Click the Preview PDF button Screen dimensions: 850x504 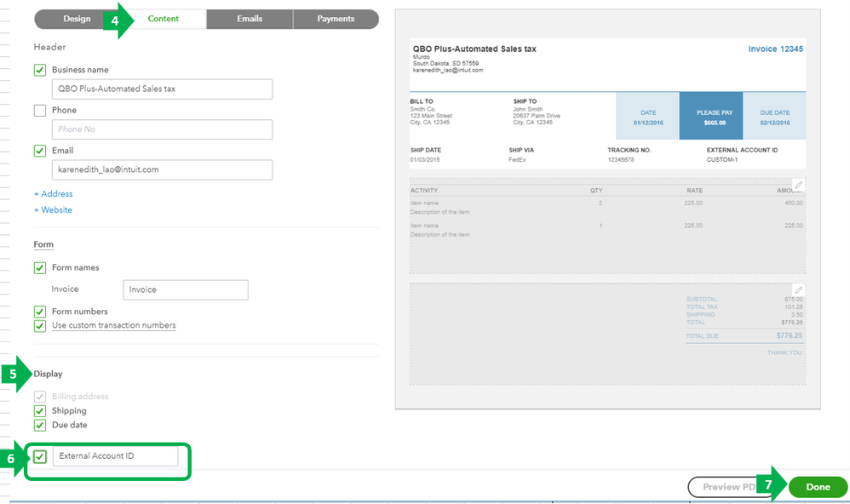[x=724, y=487]
